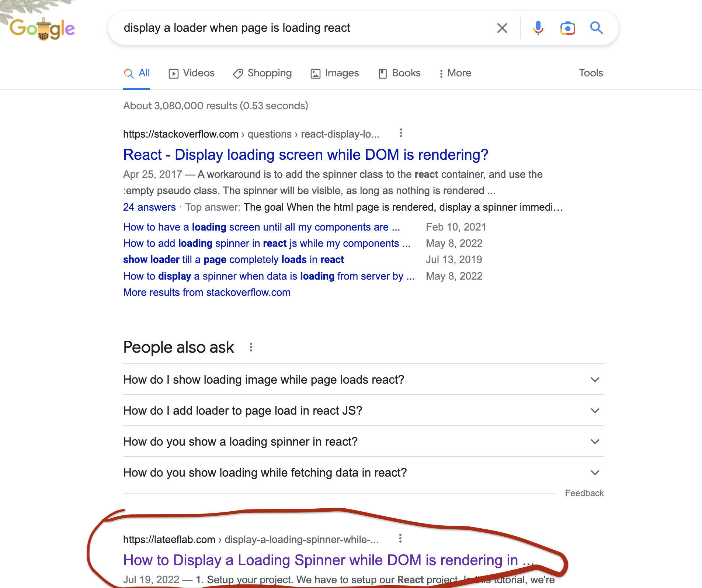Start voice search with the microphone icon
This screenshot has width=702, height=588.
[538, 28]
